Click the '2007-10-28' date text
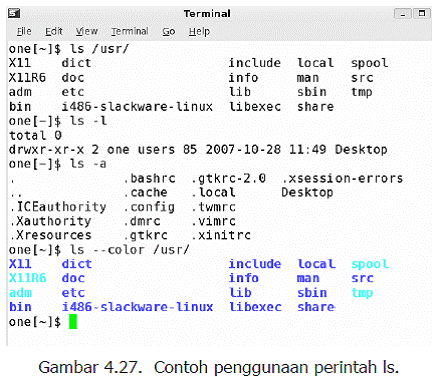Screen dimensions: 439x377 click(243, 149)
